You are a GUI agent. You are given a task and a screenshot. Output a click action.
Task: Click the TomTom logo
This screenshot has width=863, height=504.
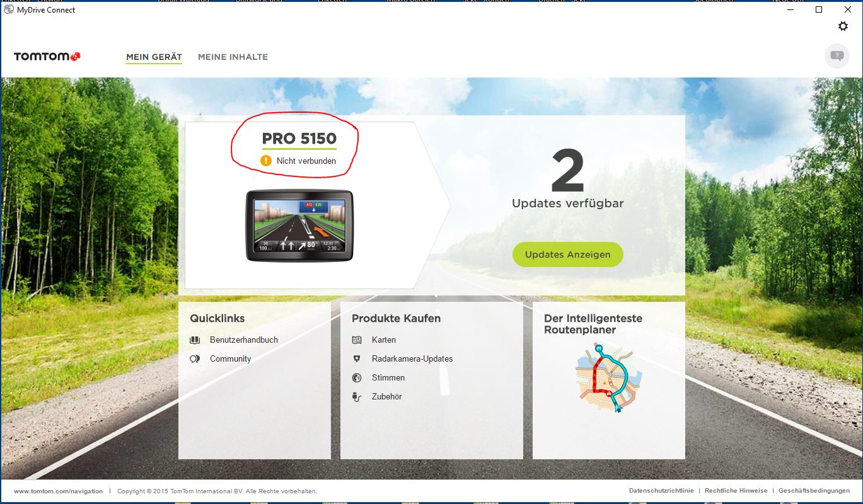[47, 57]
